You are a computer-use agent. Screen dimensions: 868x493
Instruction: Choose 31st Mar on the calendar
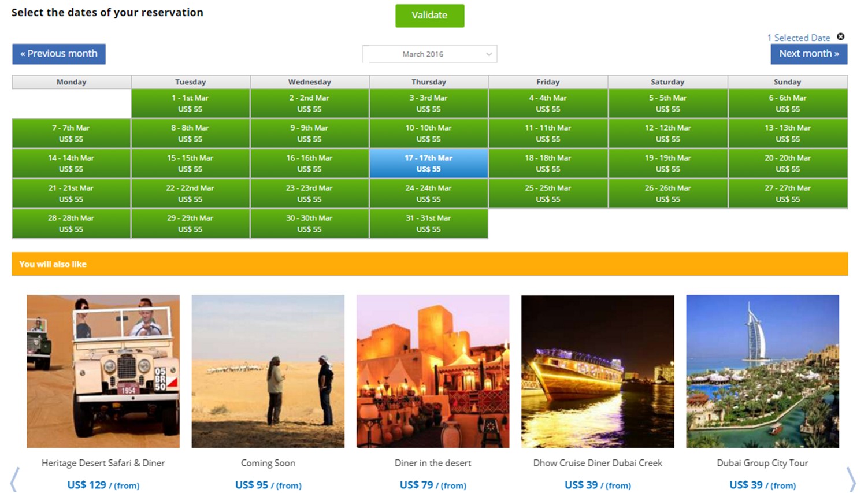pos(429,224)
